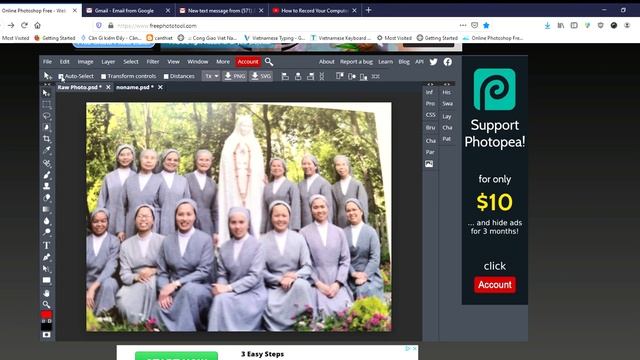This screenshot has height=360, width=640.
Task: Select the Hand tool
Action: click(x=47, y=293)
